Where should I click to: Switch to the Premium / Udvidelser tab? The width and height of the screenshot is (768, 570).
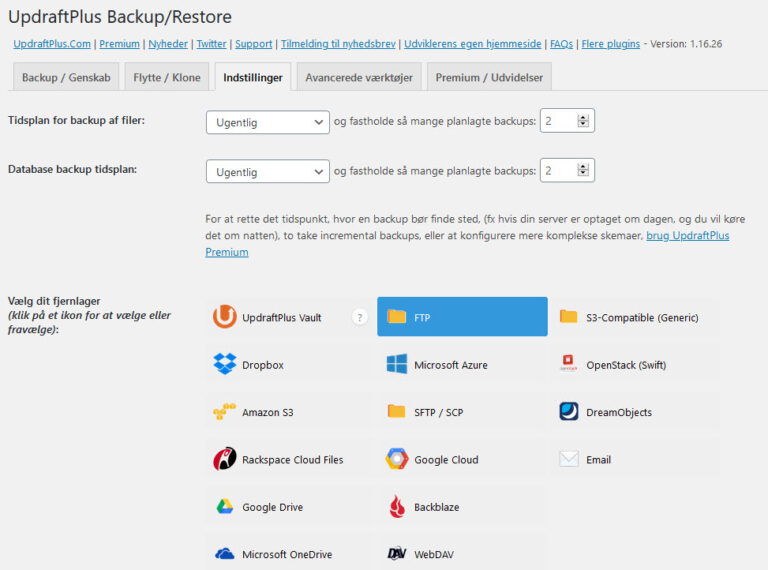489,77
